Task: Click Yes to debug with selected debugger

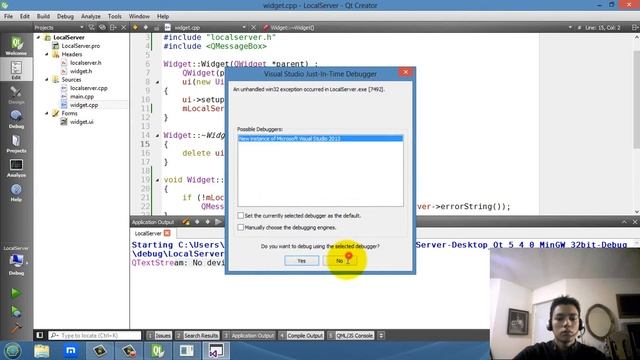Action: click(302, 260)
